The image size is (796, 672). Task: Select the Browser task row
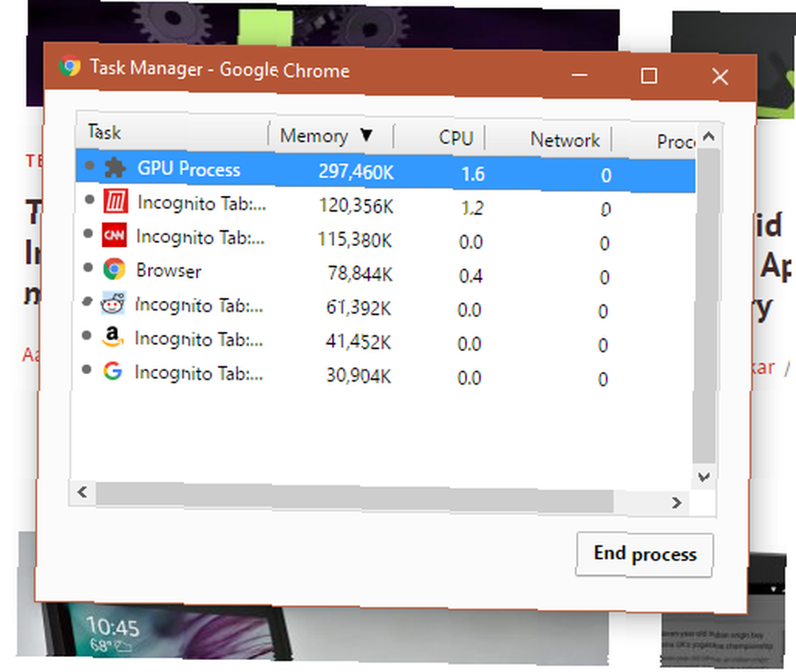(x=384, y=273)
